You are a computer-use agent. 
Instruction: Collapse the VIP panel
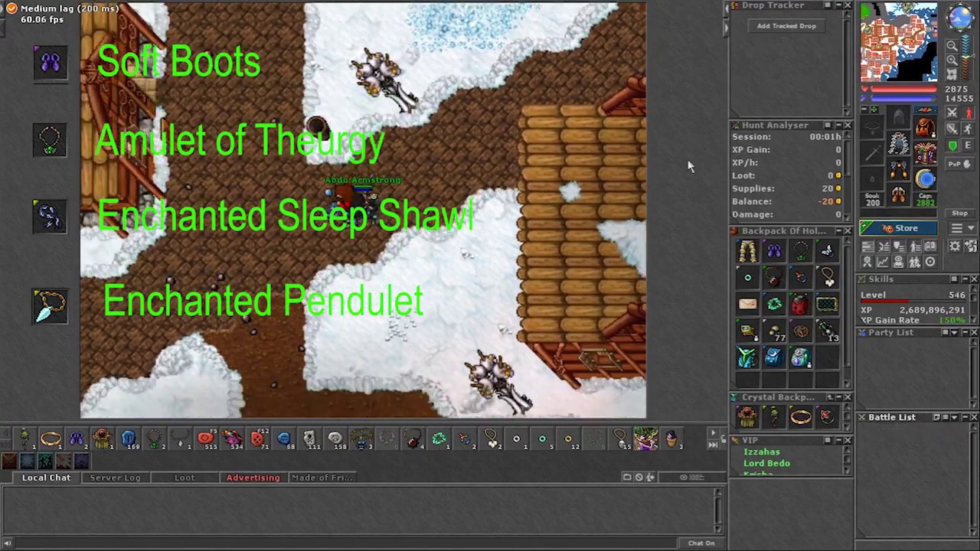coord(839,440)
